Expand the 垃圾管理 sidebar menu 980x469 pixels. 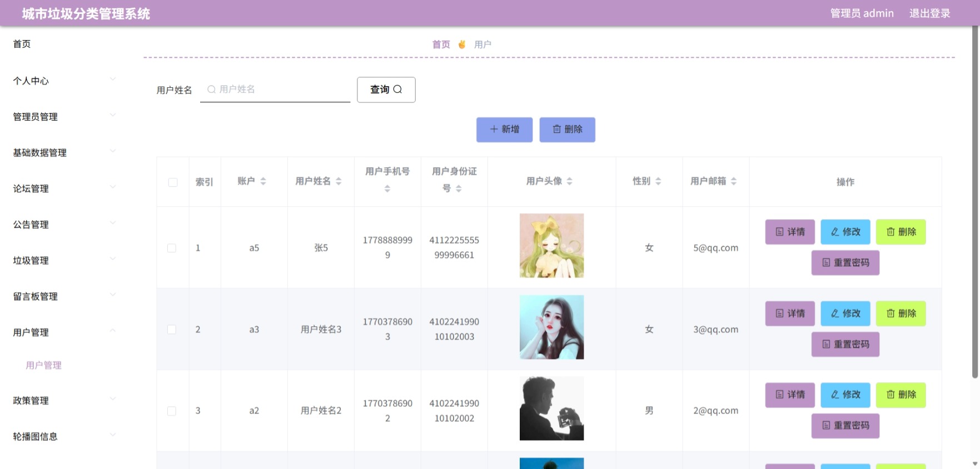[113, 259]
